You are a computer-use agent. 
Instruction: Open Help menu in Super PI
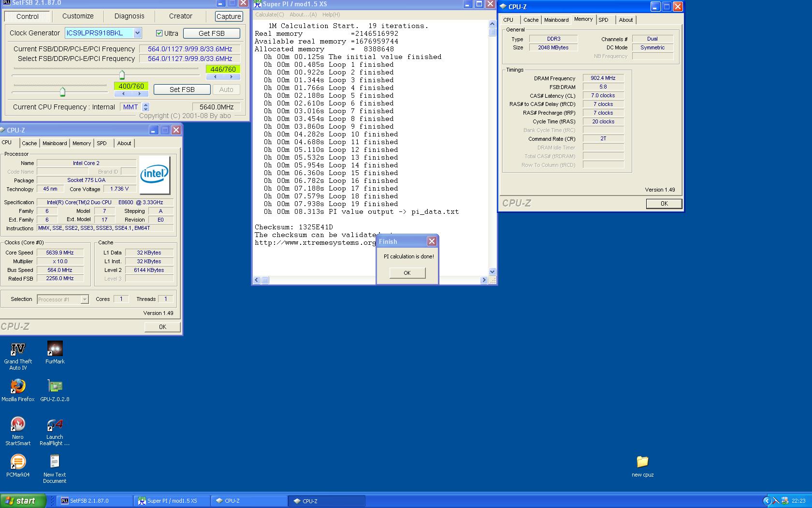coord(331,15)
